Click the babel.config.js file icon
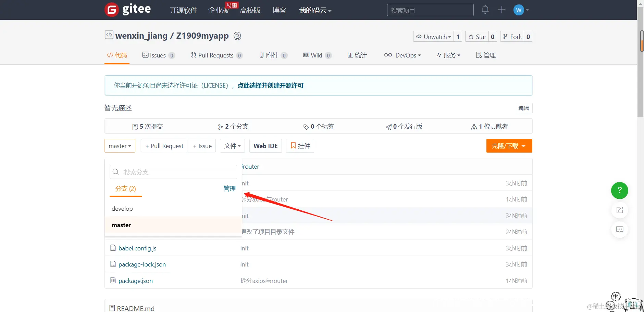The width and height of the screenshot is (644, 312). click(x=113, y=248)
